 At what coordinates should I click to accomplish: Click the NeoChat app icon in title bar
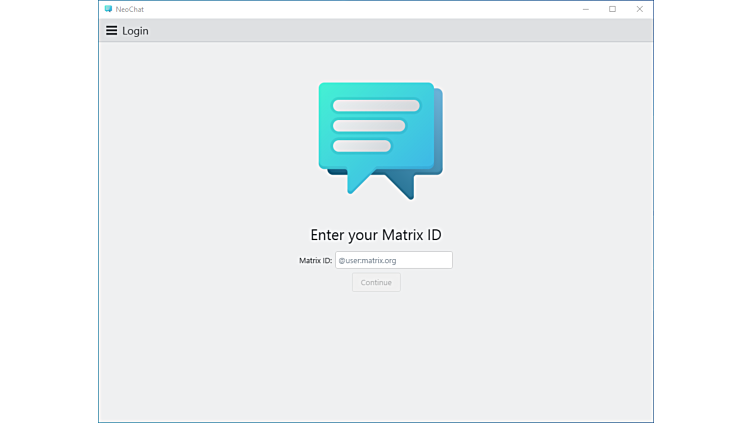(108, 9)
